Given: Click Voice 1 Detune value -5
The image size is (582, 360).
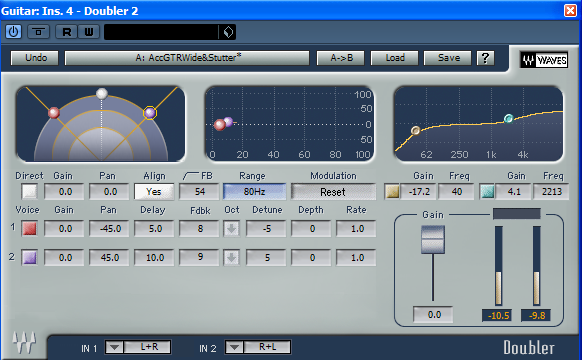Looking at the screenshot, I should coord(266,229).
